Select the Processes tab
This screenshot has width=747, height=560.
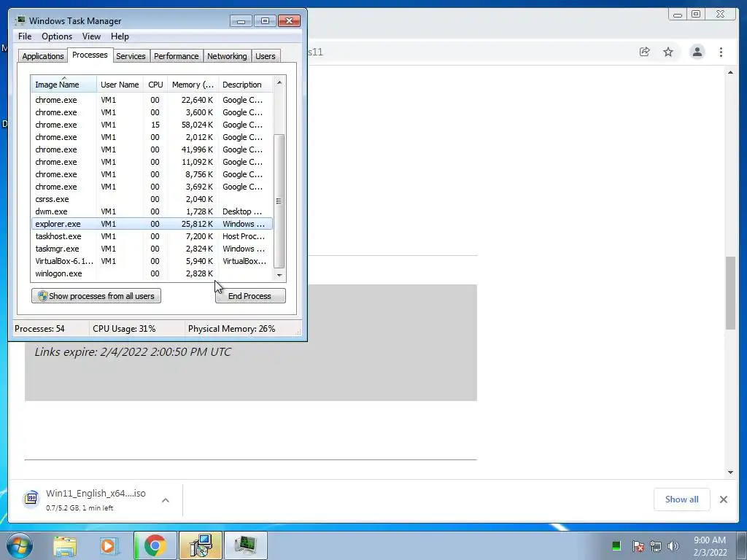pos(90,55)
